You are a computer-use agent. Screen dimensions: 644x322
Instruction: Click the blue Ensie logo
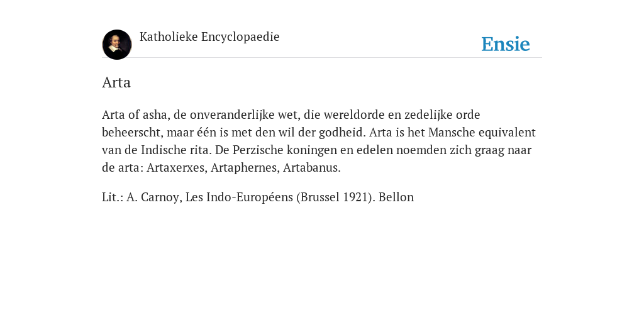tap(506, 44)
